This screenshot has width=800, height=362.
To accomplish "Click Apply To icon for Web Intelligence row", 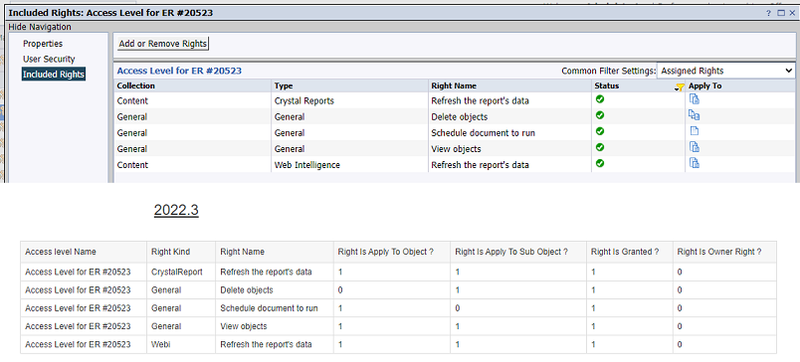I will 694,163.
